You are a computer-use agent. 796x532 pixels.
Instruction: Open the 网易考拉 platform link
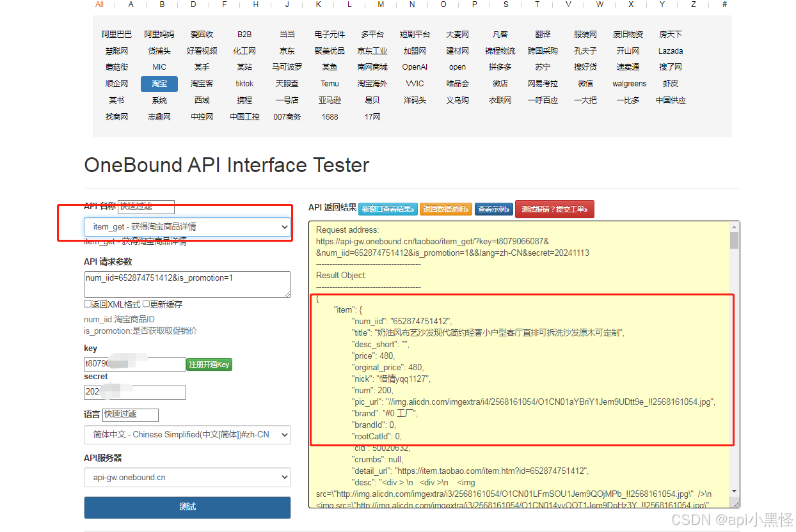pyautogui.click(x=543, y=84)
